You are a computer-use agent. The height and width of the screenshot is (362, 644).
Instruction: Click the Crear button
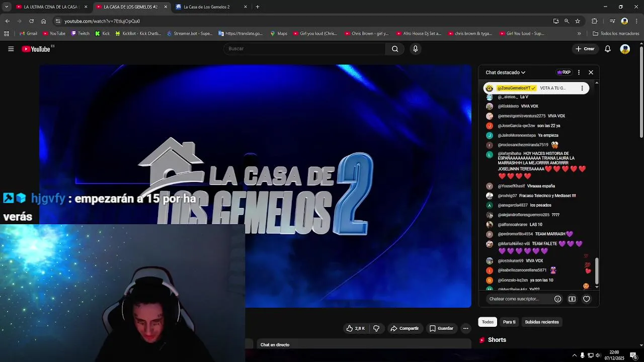[x=585, y=49]
